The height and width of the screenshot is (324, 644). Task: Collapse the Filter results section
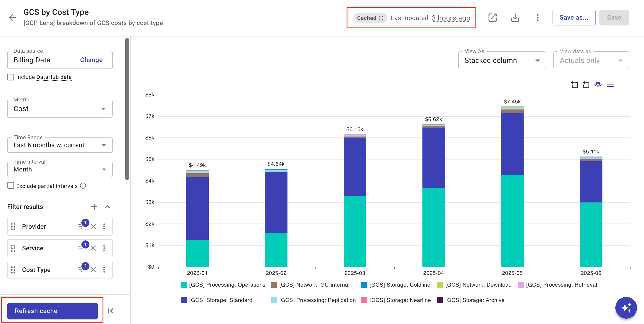[107, 207]
